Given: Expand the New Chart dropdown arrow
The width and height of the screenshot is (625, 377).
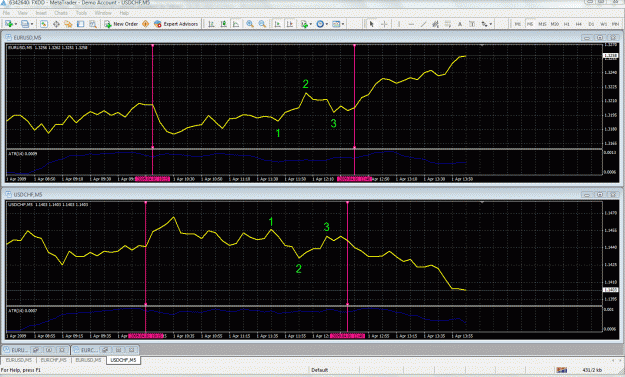Looking at the screenshot, I should [16, 24].
